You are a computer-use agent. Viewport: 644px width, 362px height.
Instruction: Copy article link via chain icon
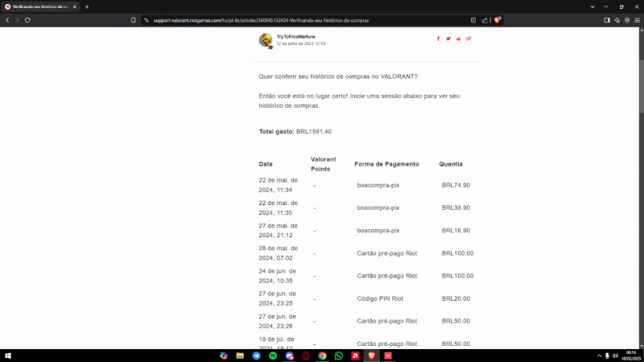click(469, 39)
